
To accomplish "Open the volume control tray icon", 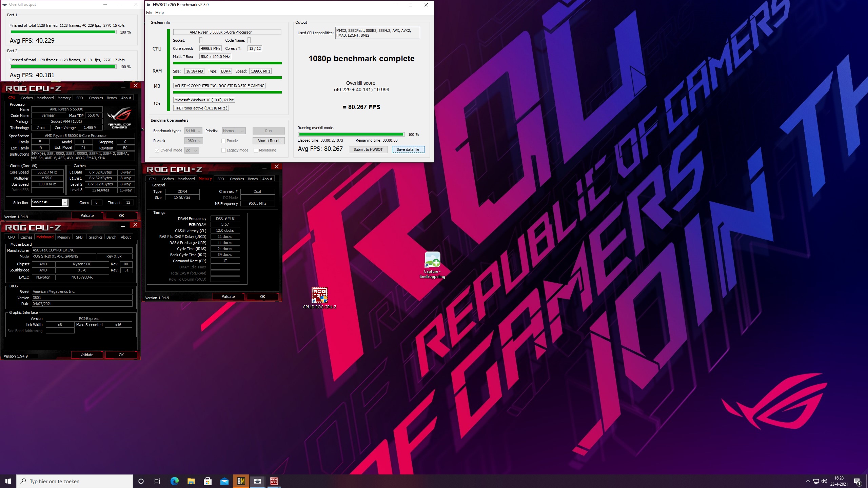I will coord(824,481).
